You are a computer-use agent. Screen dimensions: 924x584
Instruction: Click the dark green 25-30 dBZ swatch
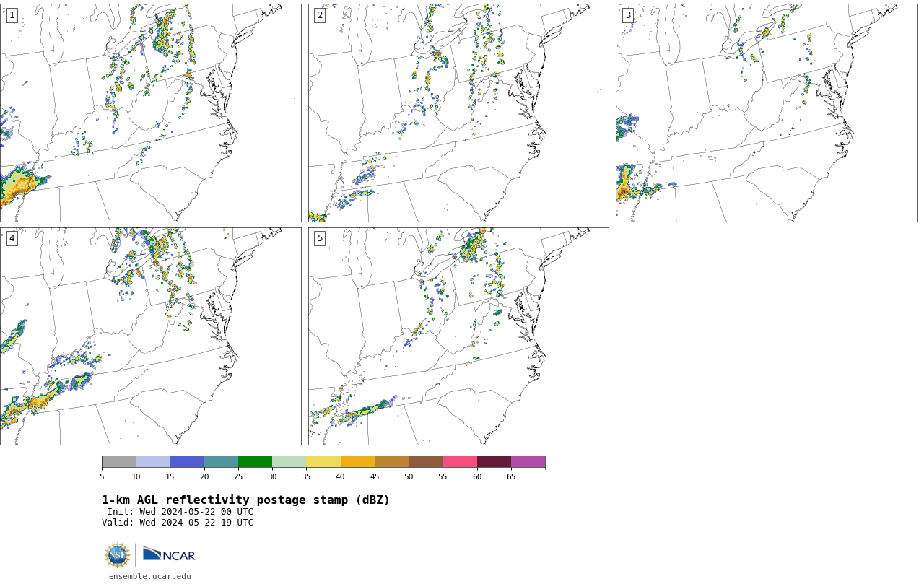click(x=255, y=462)
